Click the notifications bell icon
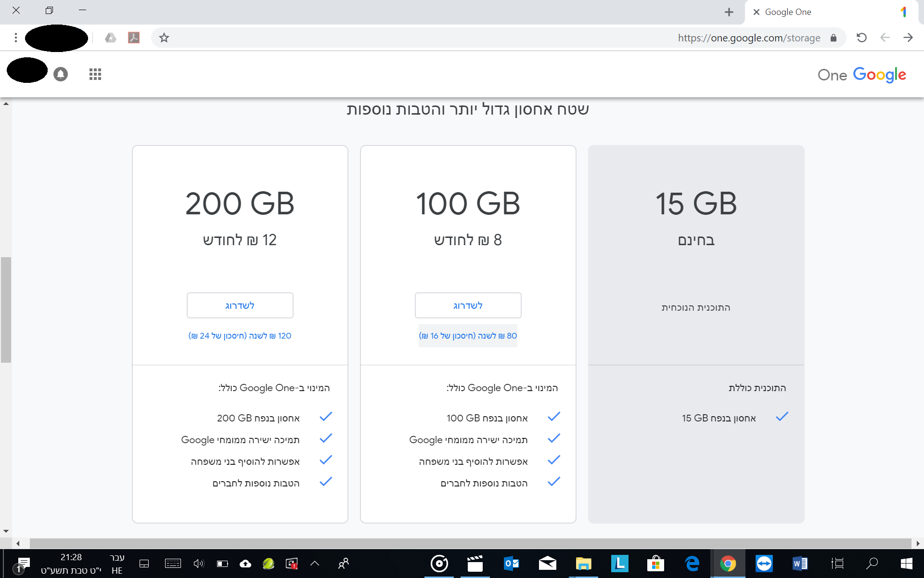 point(61,74)
